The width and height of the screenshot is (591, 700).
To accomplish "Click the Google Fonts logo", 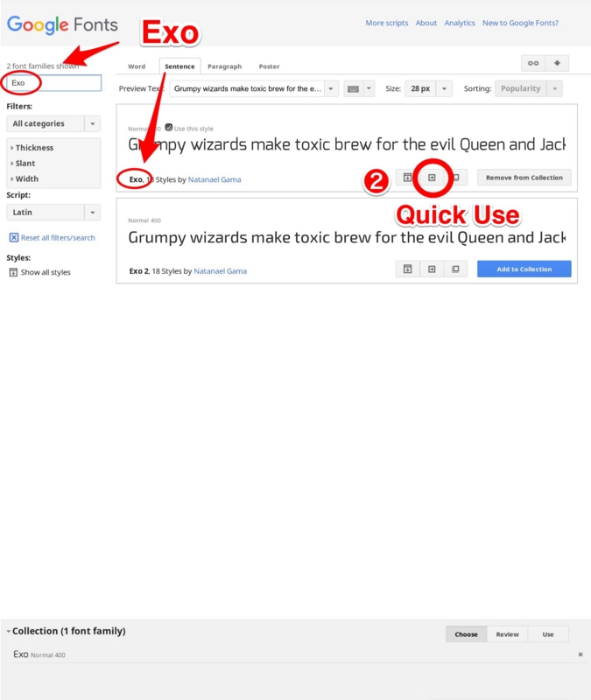I will click(62, 24).
